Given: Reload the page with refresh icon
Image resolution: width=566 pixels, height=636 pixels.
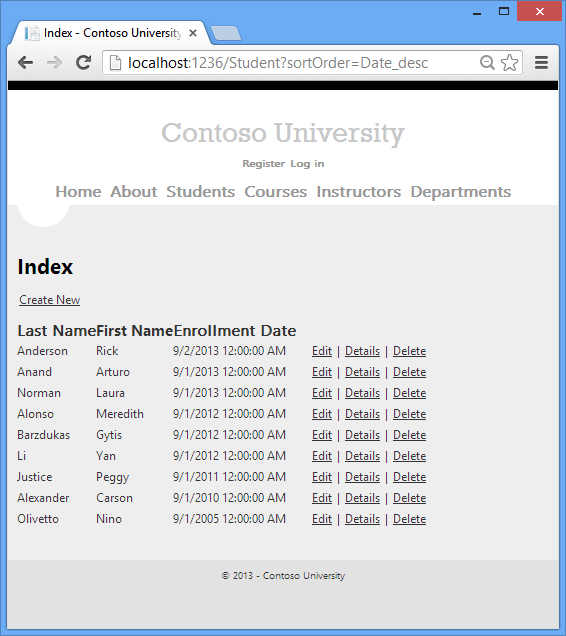Looking at the screenshot, I should [84, 62].
